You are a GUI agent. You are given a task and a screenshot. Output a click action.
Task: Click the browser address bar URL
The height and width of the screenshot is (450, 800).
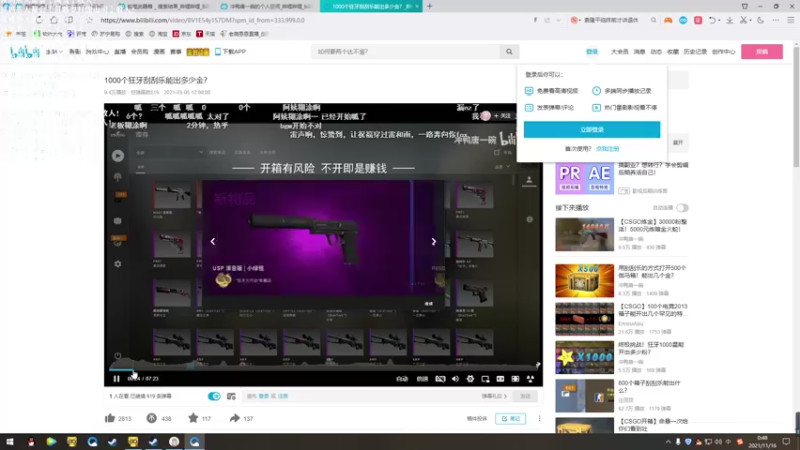tap(203, 20)
